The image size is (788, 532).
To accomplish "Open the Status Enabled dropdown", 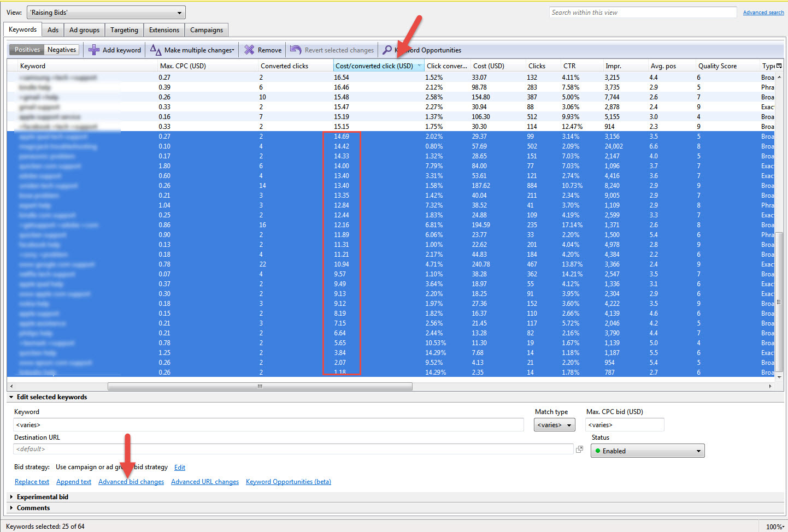I will [x=647, y=451].
